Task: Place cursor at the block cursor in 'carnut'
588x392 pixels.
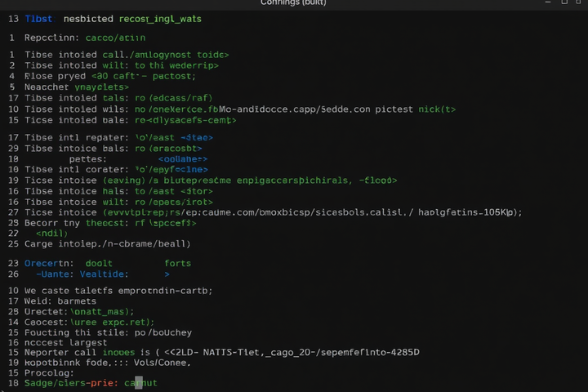Action: (x=139, y=383)
